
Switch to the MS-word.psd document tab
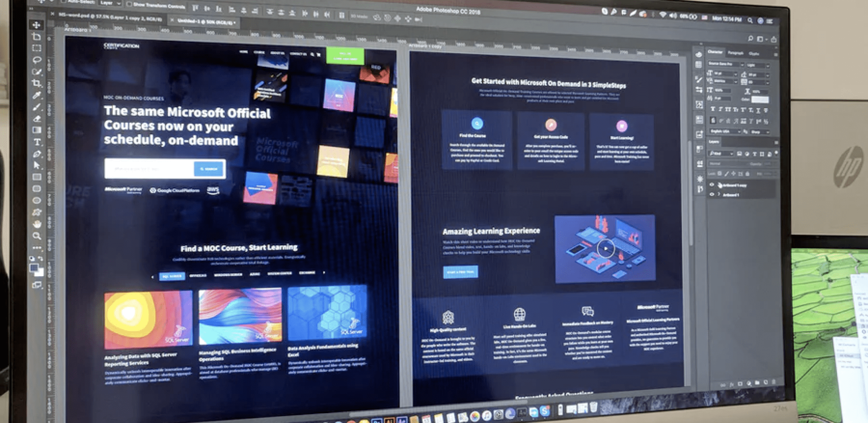tap(110, 17)
